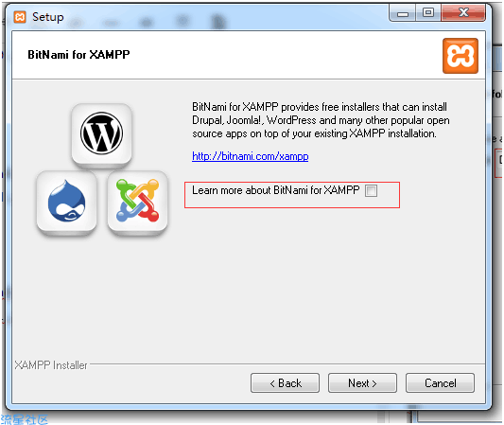This screenshot has height=425, width=504.
Task: Click the Joomla logo icon
Action: [137, 201]
